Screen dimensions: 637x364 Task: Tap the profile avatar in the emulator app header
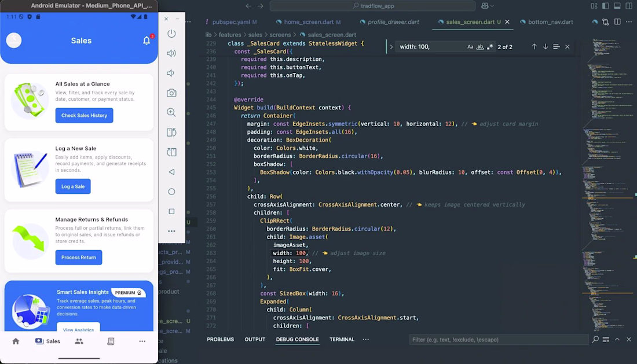14,40
